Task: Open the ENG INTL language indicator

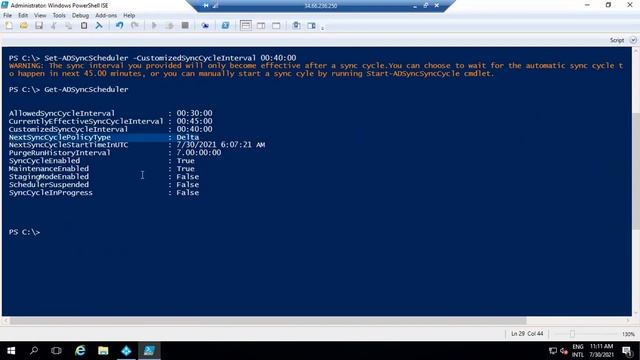Action: [578, 351]
